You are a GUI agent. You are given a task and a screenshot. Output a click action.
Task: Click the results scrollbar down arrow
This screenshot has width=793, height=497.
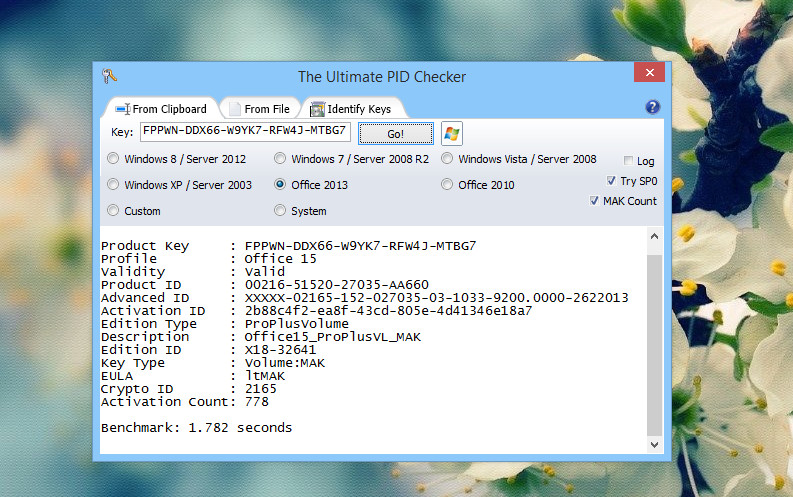point(654,445)
